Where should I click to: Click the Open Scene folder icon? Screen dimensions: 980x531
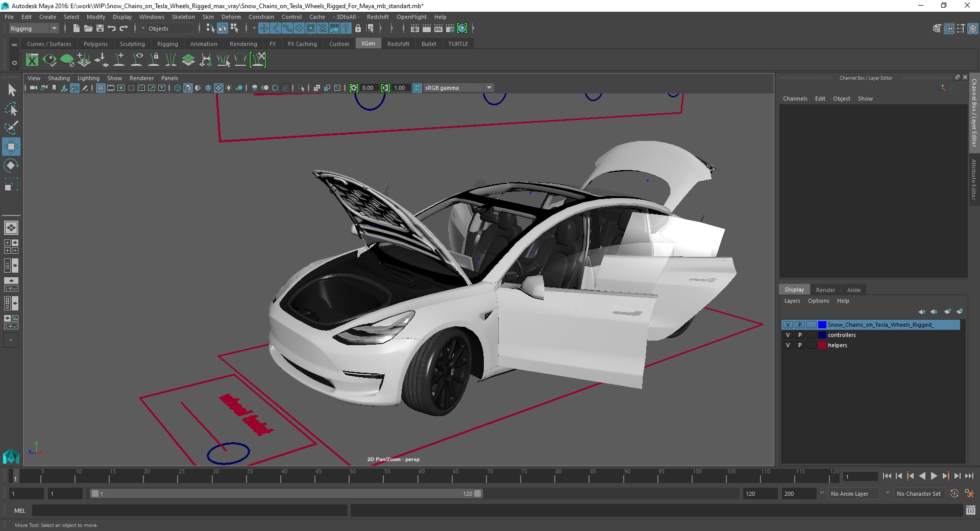coord(88,29)
